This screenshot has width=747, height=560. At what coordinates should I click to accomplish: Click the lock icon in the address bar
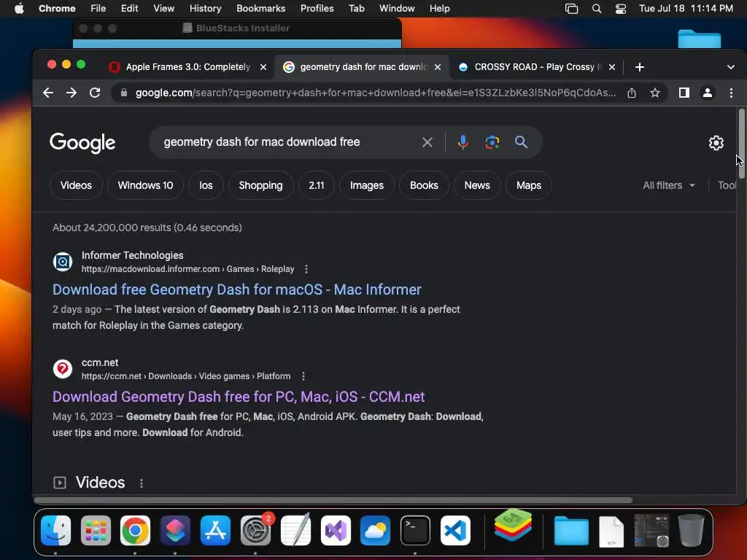[x=124, y=93]
